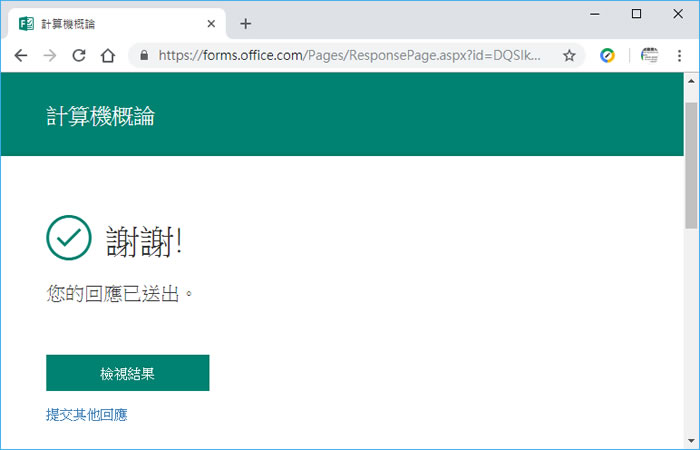Open the colorful circular extension icon
The image size is (700, 450).
607,55
